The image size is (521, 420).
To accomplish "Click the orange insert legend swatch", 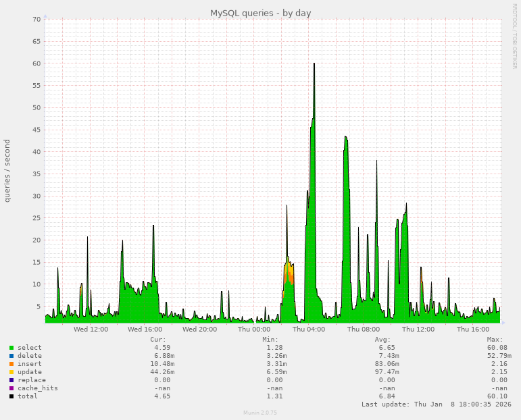I will click(11, 364).
